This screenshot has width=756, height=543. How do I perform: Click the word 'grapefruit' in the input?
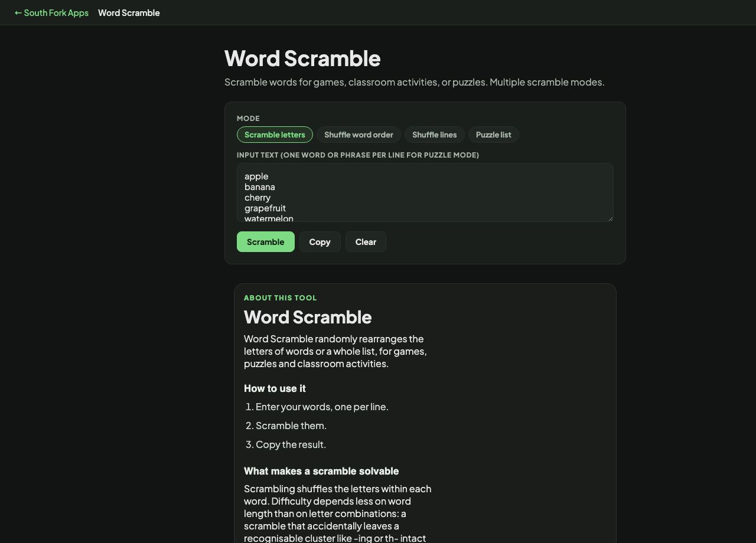point(265,208)
